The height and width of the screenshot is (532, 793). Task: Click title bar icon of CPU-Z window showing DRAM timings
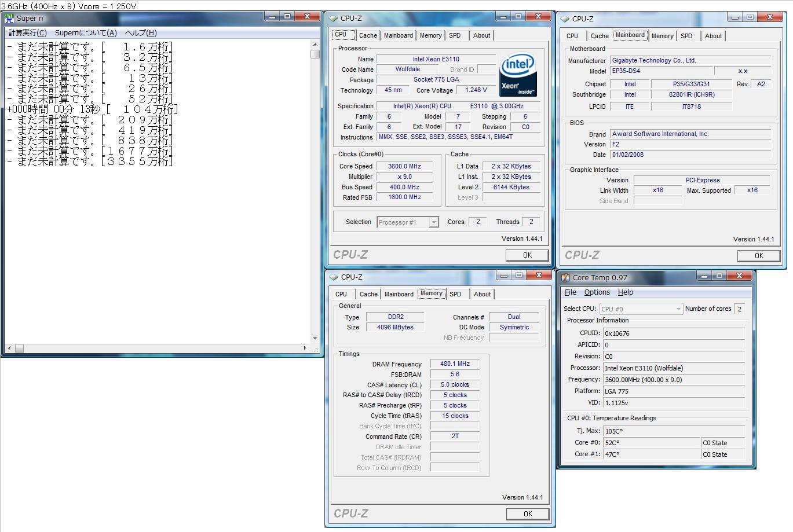click(334, 277)
